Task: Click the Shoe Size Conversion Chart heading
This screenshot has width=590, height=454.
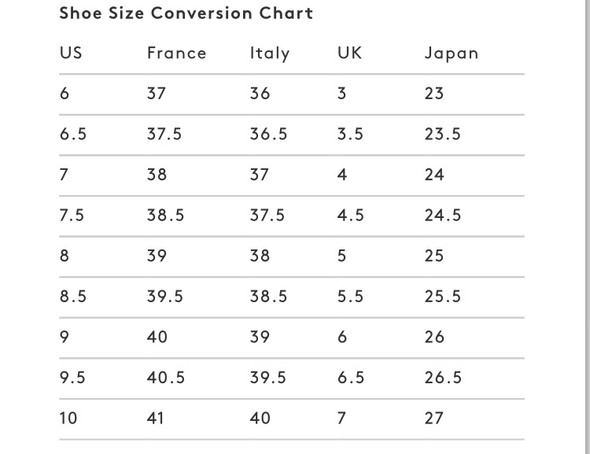Action: click(186, 13)
